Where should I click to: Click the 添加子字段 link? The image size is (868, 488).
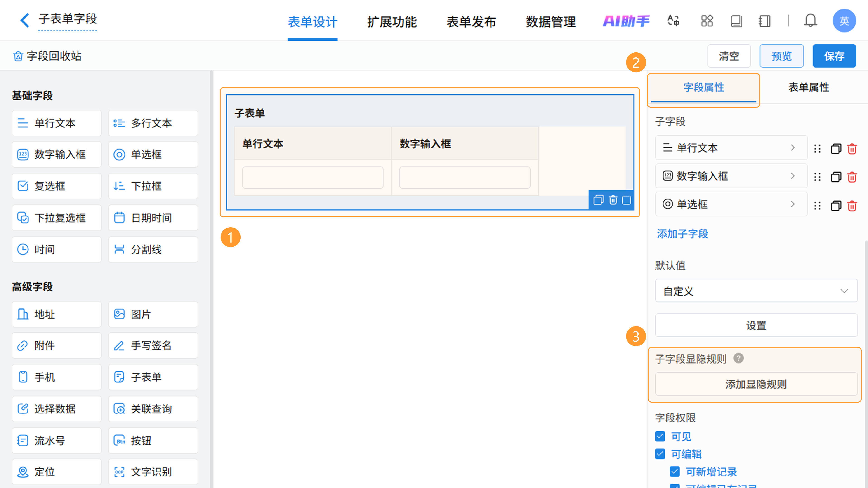coord(682,234)
